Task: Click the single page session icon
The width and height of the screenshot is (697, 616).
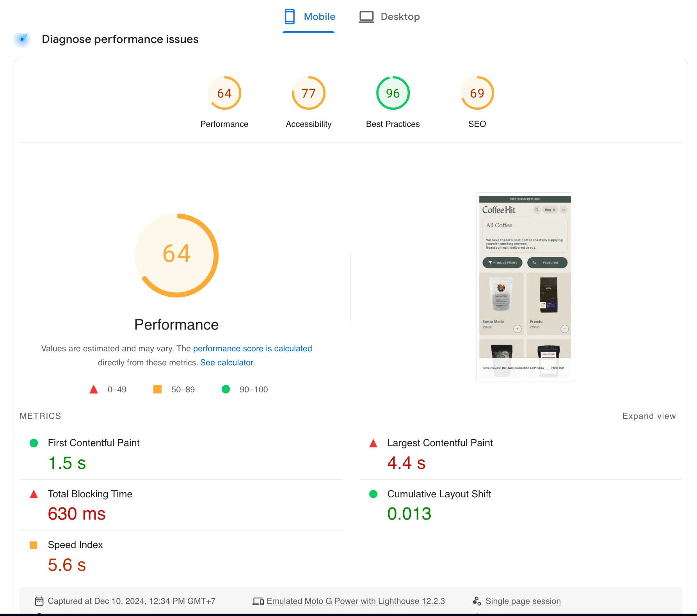Action: [x=477, y=601]
